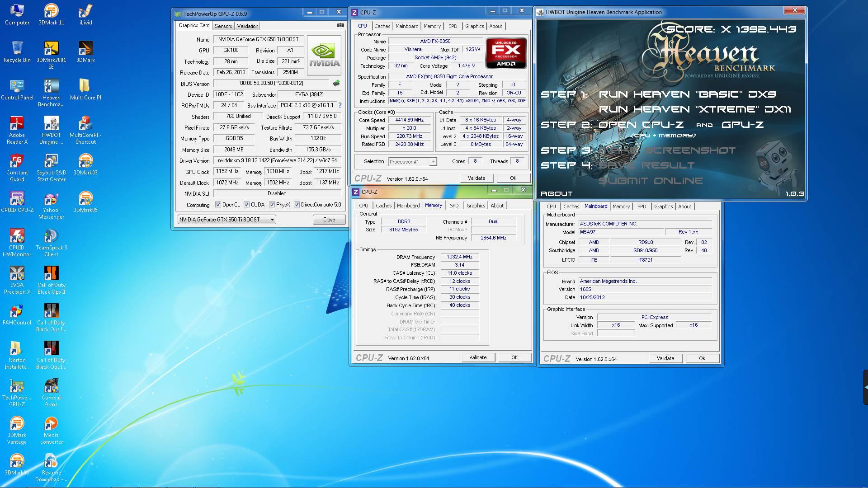This screenshot has width=868, height=488.
Task: Click OPEN CPU-Z in Heaven app
Action: 641,125
